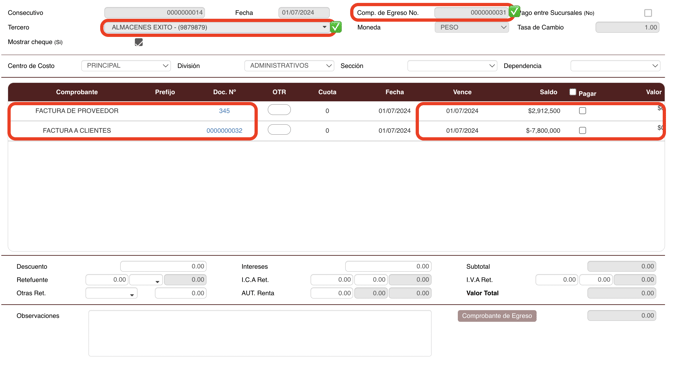This screenshot has width=688, height=382.
Task: Click the Doc. N° column header
Action: (x=225, y=92)
